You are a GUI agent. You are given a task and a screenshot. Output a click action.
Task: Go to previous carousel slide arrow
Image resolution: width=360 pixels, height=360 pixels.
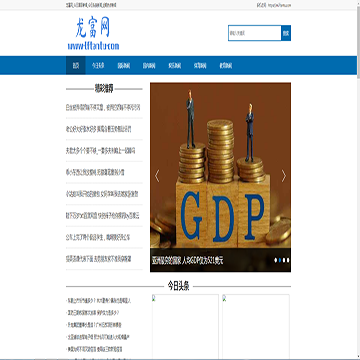click(x=157, y=176)
